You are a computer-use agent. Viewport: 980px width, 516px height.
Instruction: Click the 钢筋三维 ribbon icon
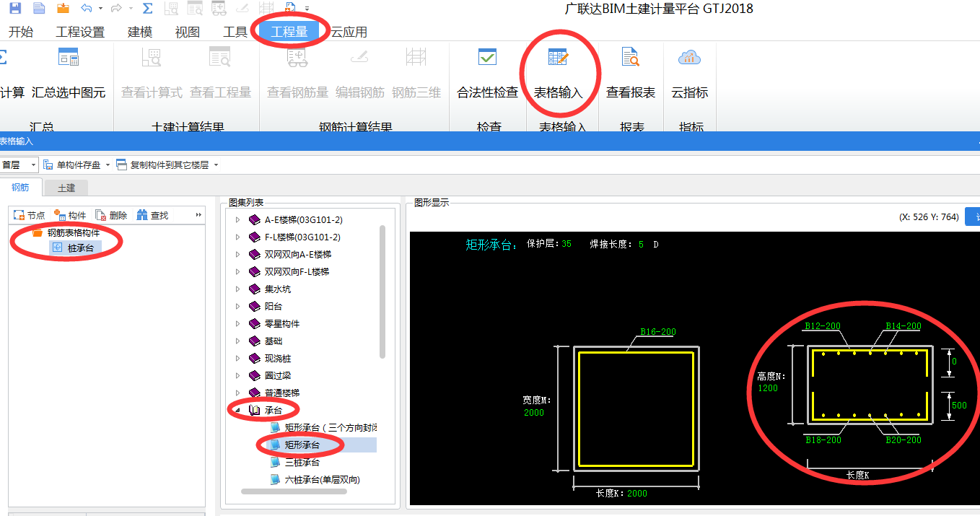[416, 58]
